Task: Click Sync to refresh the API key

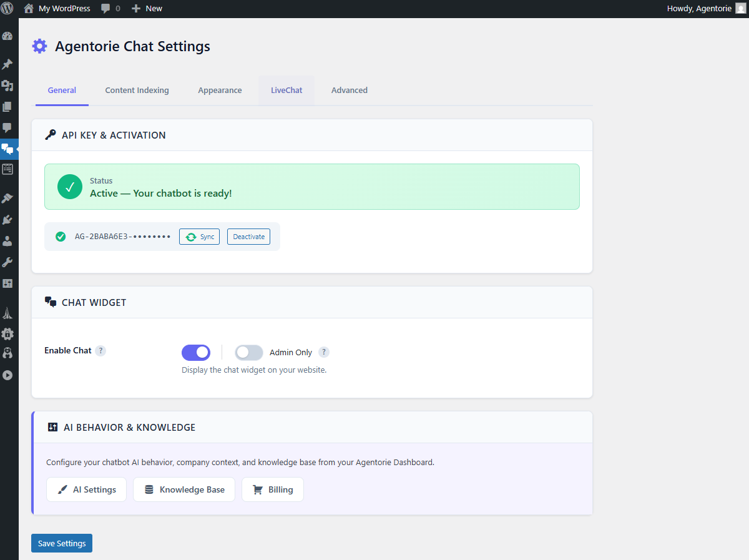Action: pos(199,237)
